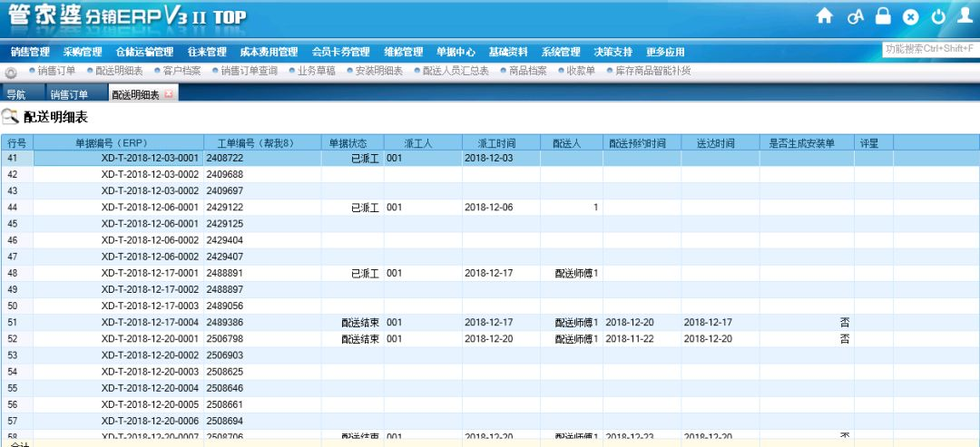
Task: Open the 销售管理 menu
Action: click(x=30, y=53)
